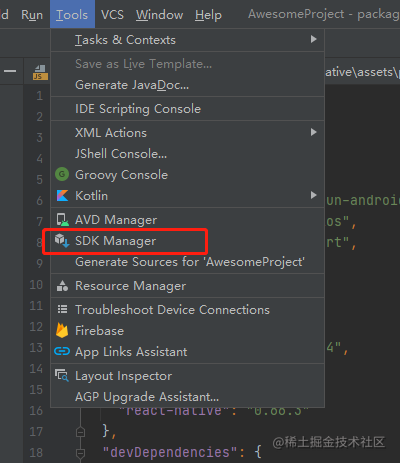Select Troubleshoot Device Connections

click(x=187, y=310)
